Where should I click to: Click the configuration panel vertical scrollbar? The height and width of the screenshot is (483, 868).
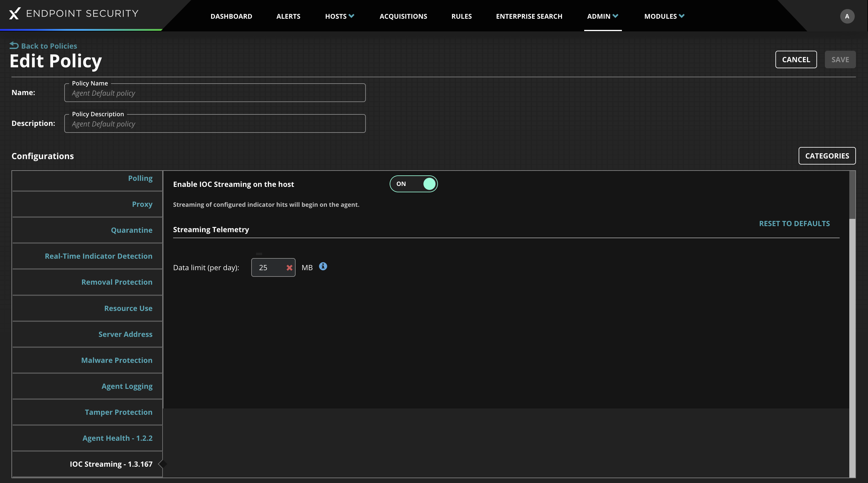852,324
